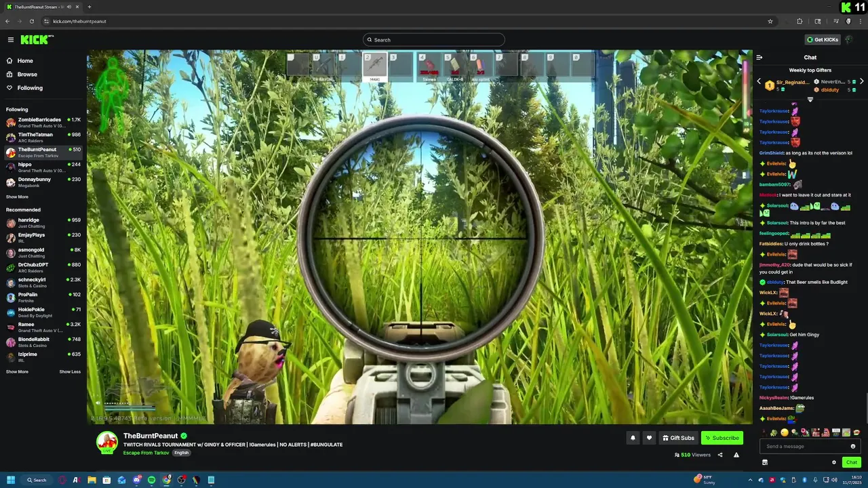Open hanridge recommended channel
The width and height of the screenshot is (868, 488).
tap(43, 223)
